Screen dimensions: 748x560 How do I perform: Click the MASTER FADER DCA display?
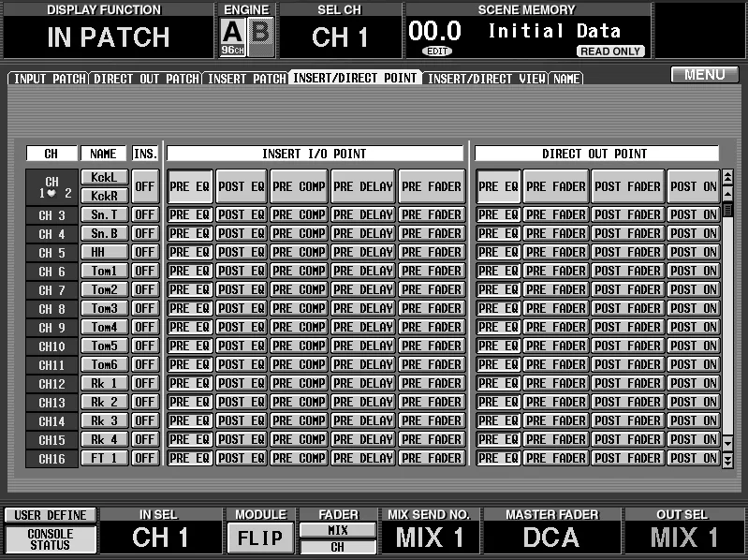(551, 538)
